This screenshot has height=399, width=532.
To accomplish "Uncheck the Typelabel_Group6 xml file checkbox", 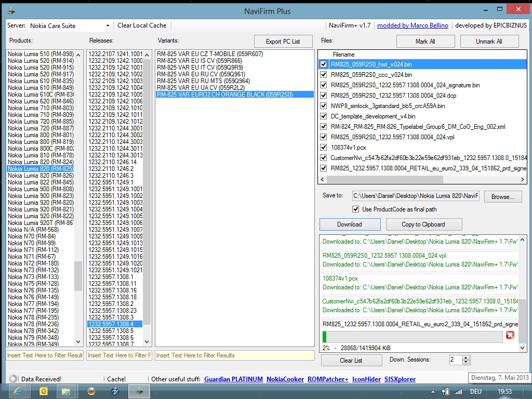I will (323, 127).
